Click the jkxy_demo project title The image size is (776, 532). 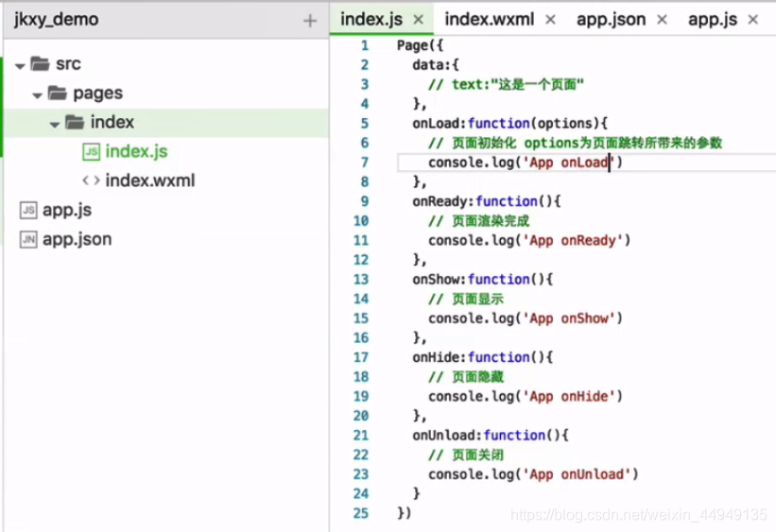point(57,19)
